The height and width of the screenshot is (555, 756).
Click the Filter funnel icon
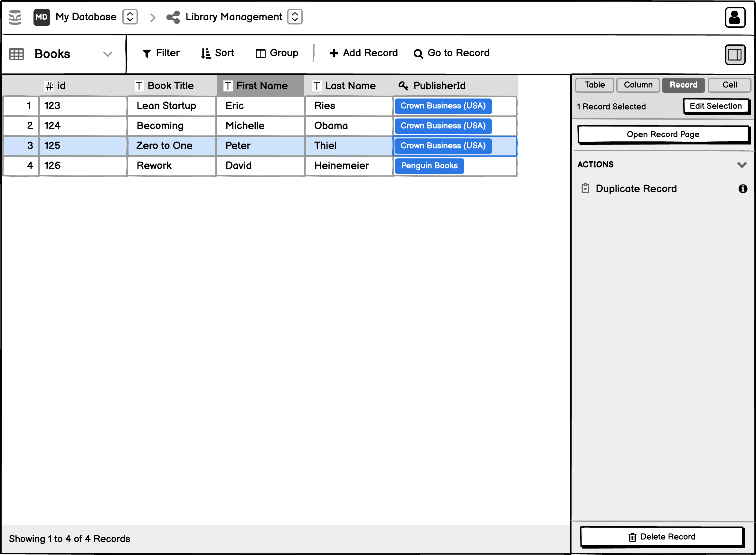coord(146,53)
